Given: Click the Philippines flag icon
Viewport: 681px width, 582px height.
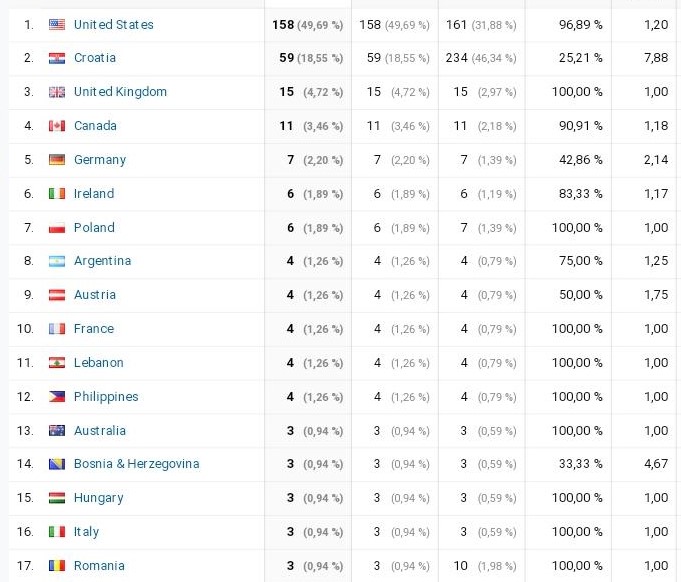Looking at the screenshot, I should 57,397.
